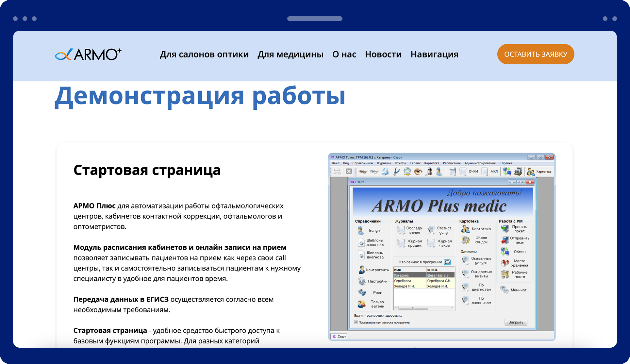The width and height of the screenshot is (630, 364).
Task: Open the 'Вид' menu in the ARMO app
Action: coord(346,163)
